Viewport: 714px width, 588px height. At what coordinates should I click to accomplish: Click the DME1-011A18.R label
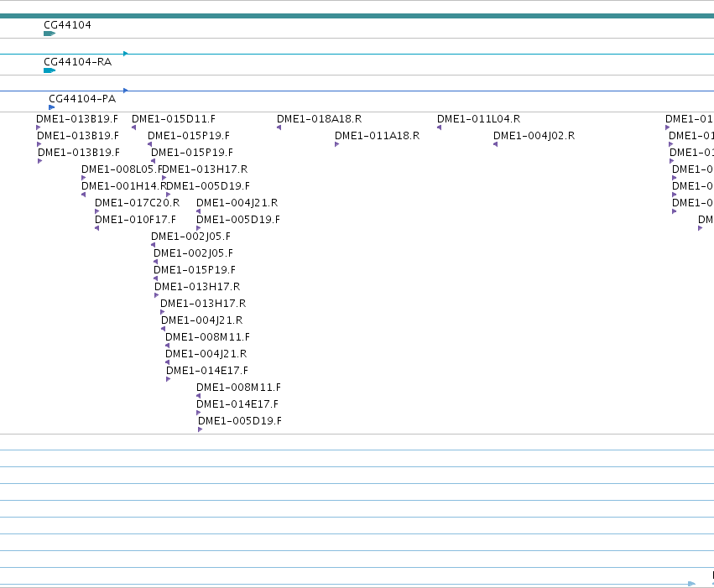pos(377,136)
